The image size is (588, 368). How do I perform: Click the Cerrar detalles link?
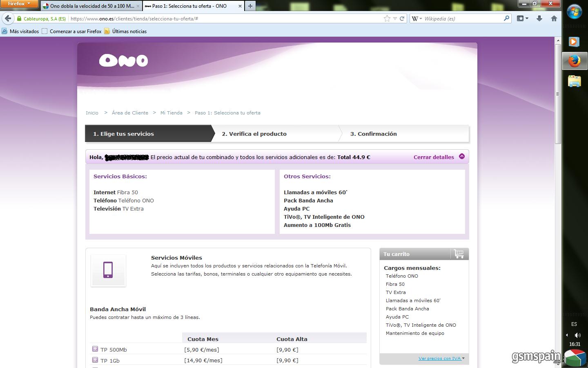434,157
